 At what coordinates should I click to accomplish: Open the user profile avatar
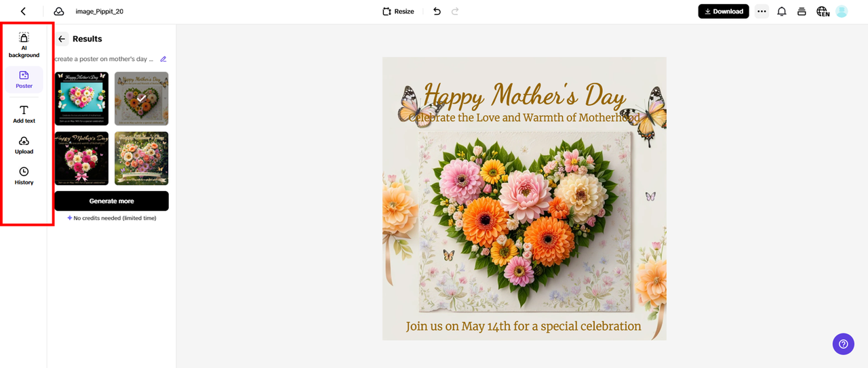pos(842,12)
